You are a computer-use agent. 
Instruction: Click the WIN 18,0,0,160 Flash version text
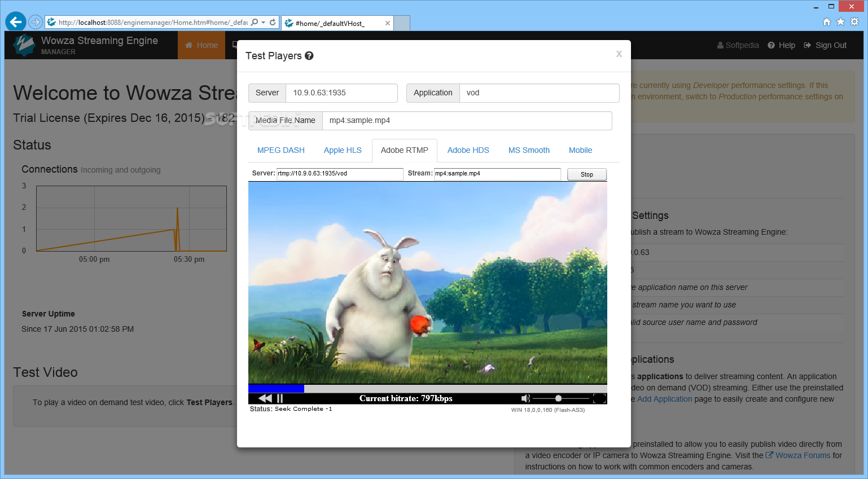548,410
